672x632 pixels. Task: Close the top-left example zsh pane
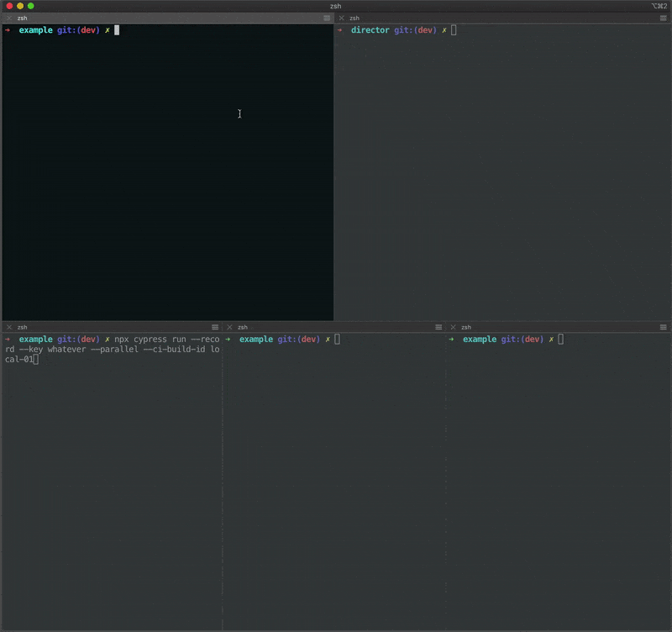pyautogui.click(x=9, y=18)
